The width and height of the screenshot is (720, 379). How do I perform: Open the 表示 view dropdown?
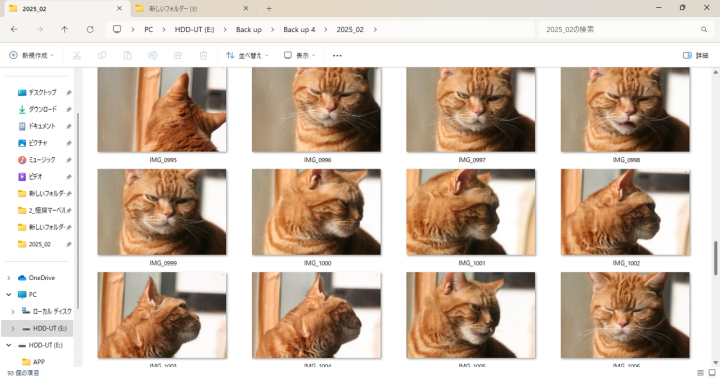pyautogui.click(x=300, y=56)
